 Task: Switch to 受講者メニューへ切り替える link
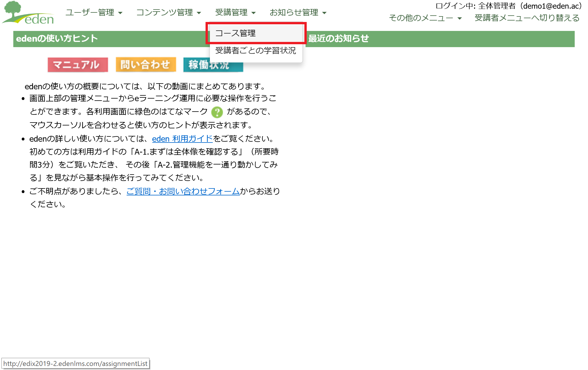point(527,18)
